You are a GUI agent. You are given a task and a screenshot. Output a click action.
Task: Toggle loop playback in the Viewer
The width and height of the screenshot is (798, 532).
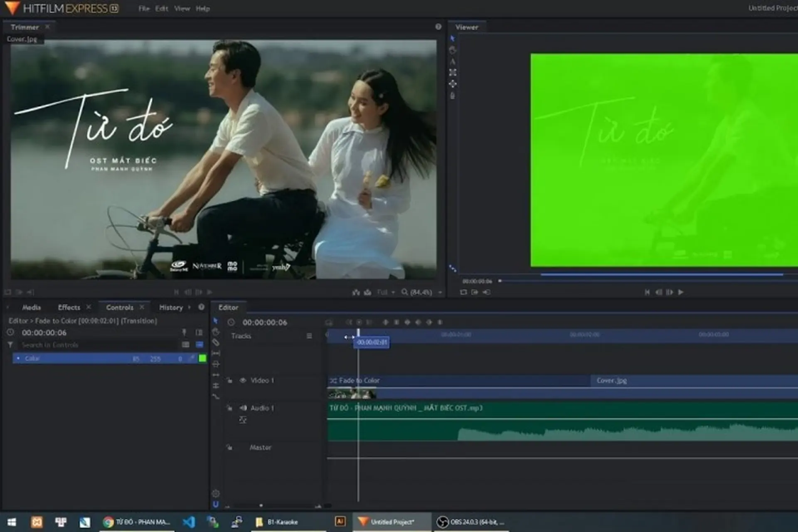[463, 292]
